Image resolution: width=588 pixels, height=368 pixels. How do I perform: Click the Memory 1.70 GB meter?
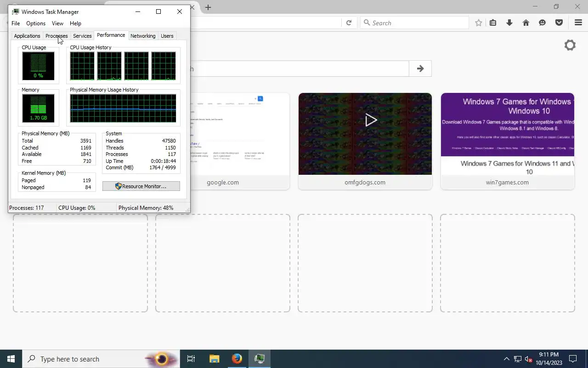point(38,108)
